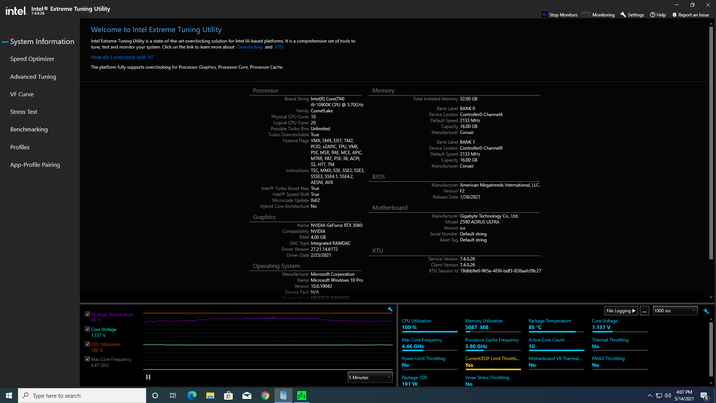Click the Windows search box
Viewport: 716px width, 403px height.
coord(82,395)
